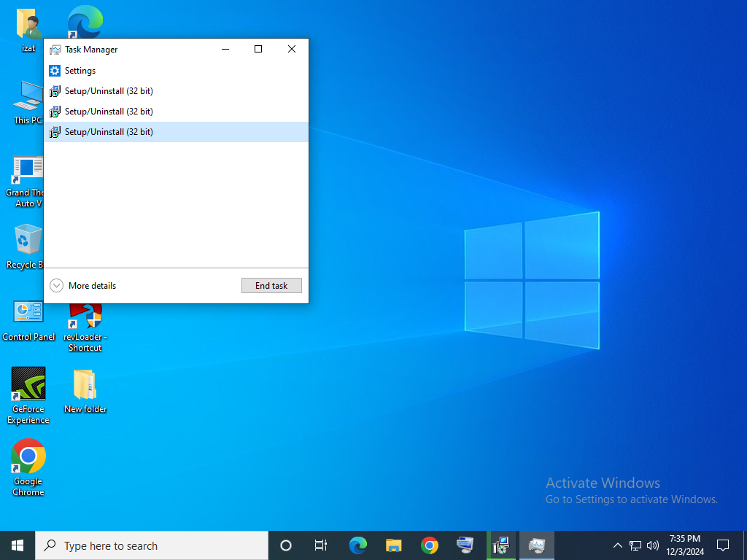Image resolution: width=747 pixels, height=560 pixels.
Task: Expand More details in Task Manager
Action: coord(83,286)
